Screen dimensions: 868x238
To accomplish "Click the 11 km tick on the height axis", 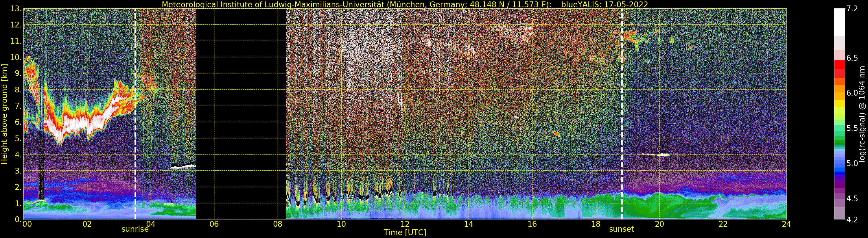I will click(x=16, y=41).
